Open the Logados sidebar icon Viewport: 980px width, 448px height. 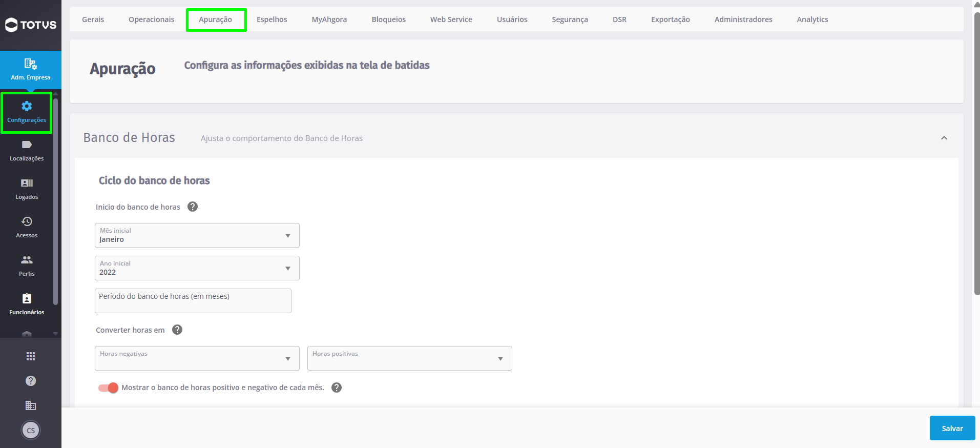tap(27, 183)
